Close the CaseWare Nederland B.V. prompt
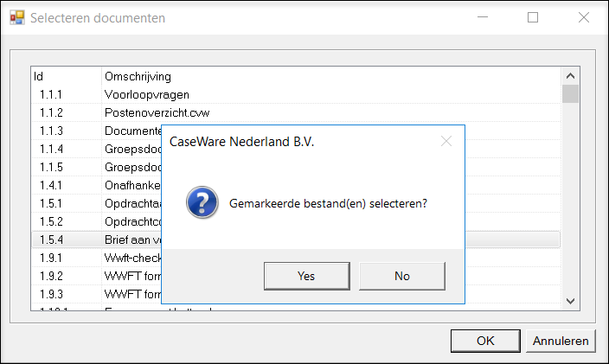 coord(446,141)
